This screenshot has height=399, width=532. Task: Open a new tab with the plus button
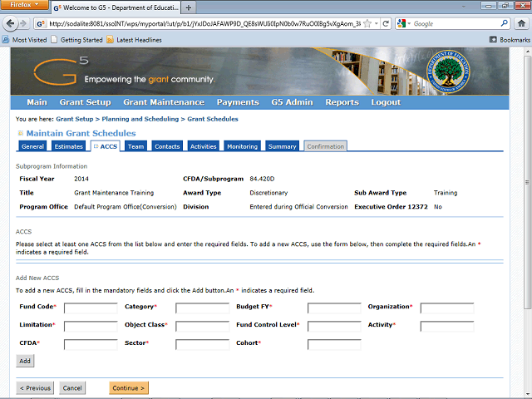(189, 7)
